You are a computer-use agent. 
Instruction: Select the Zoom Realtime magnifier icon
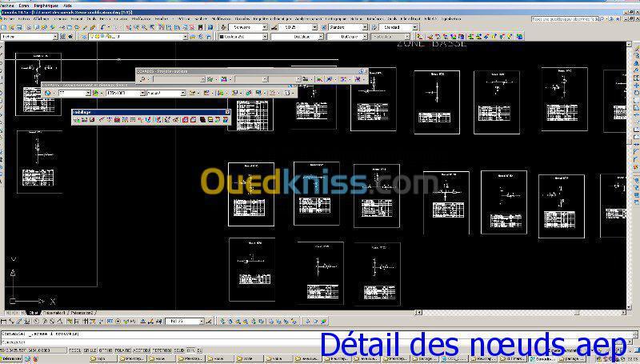coord(137,27)
